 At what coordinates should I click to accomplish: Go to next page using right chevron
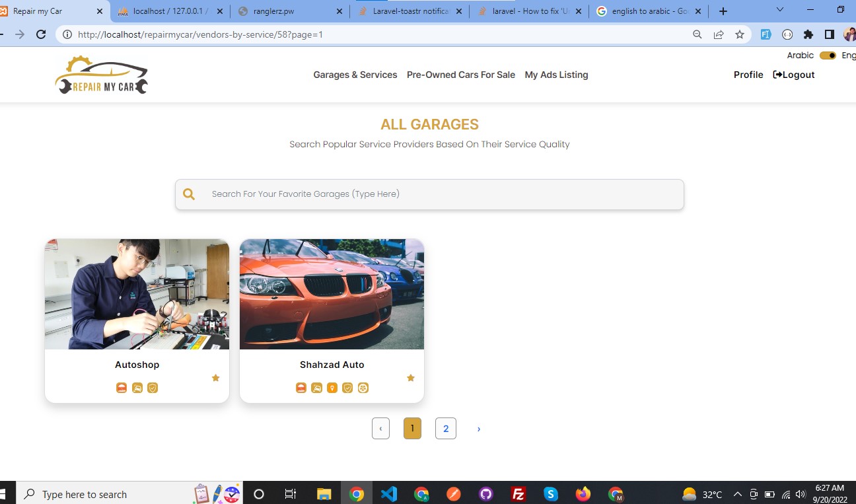pos(478,429)
